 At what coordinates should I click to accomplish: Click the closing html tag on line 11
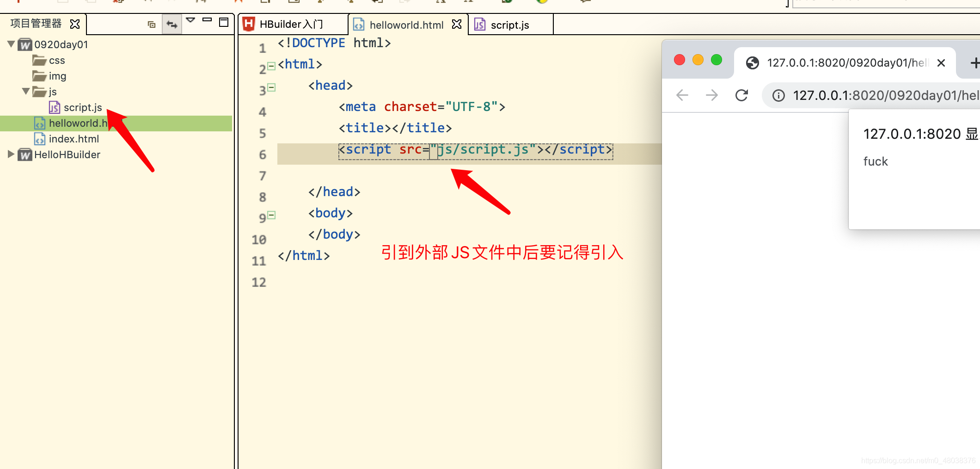(304, 256)
